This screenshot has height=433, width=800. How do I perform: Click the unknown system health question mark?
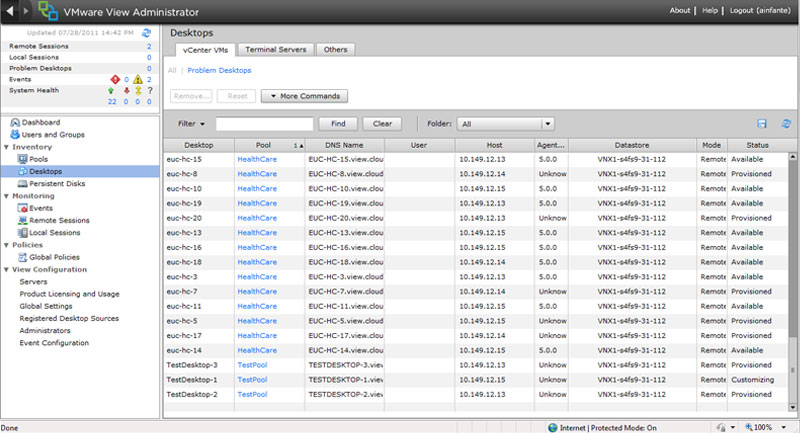pos(149,90)
